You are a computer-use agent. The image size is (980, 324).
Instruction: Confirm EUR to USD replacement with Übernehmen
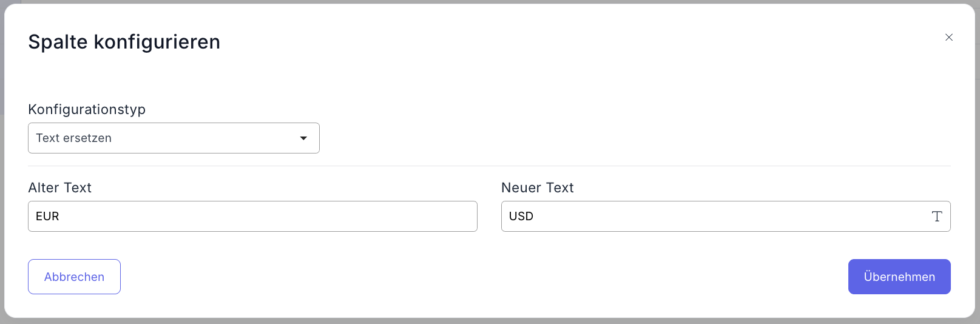point(899,277)
